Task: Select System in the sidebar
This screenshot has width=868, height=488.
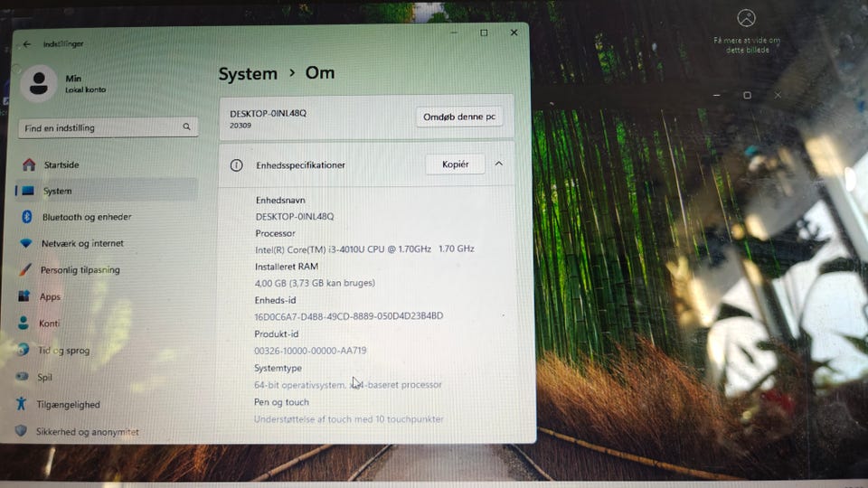Action: [x=107, y=191]
